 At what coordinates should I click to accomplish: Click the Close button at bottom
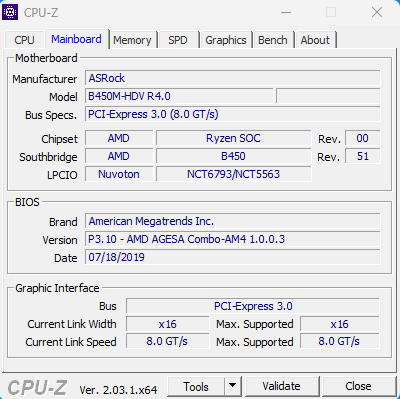[x=358, y=386]
